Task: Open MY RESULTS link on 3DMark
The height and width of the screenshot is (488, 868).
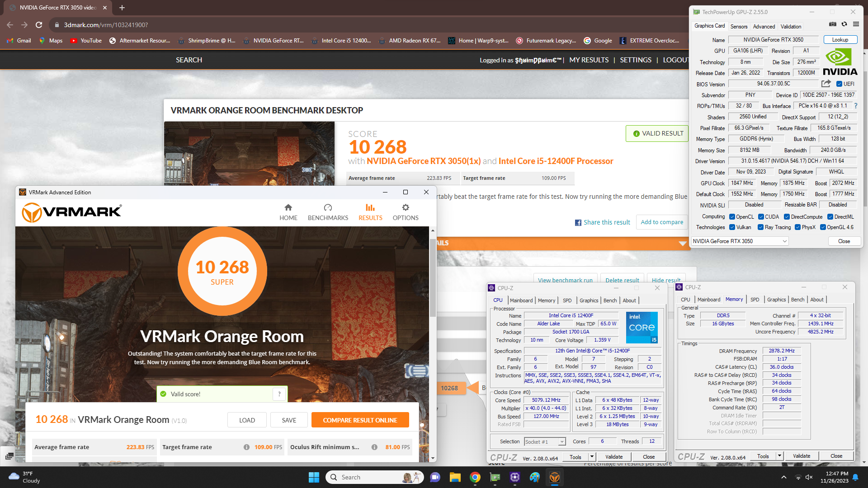Action: [589, 60]
